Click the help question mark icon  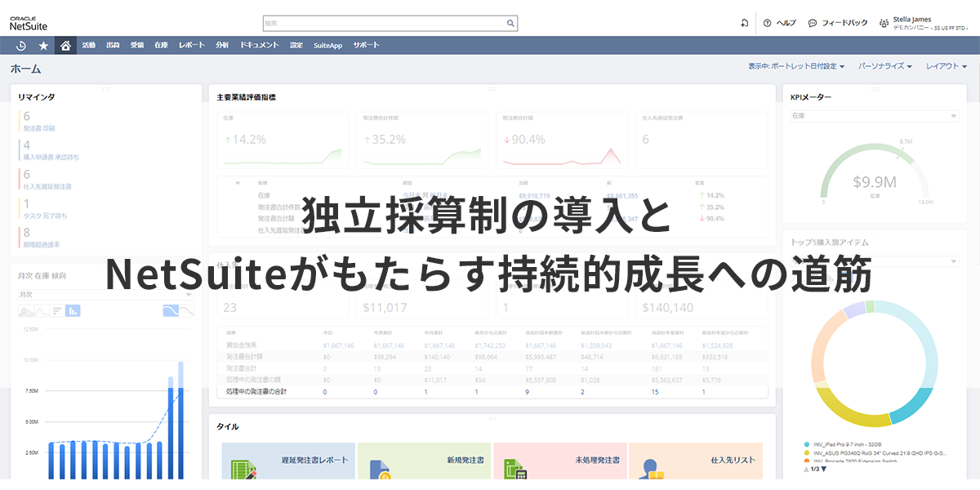pos(767,24)
